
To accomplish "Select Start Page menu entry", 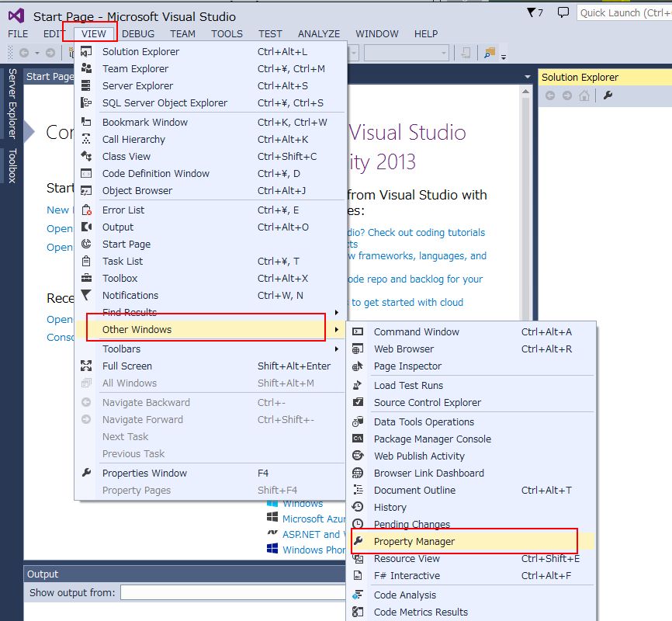I will [x=210, y=244].
